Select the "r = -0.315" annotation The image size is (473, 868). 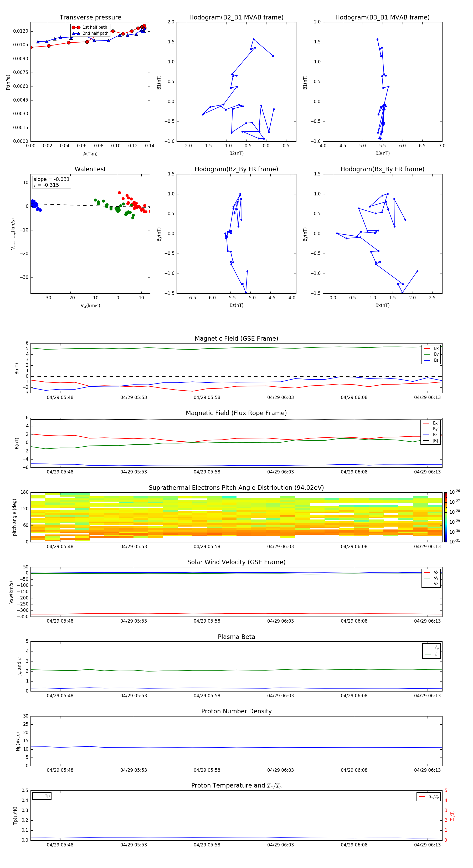(x=47, y=185)
